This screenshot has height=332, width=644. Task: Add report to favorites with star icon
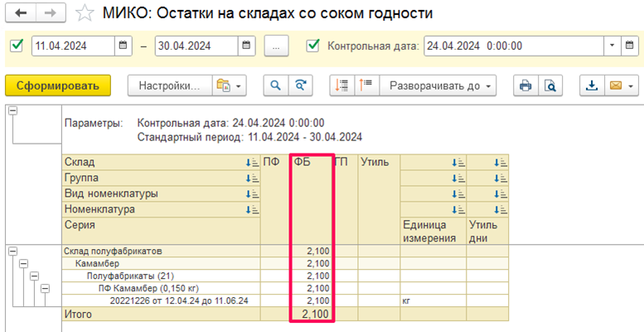(x=85, y=13)
